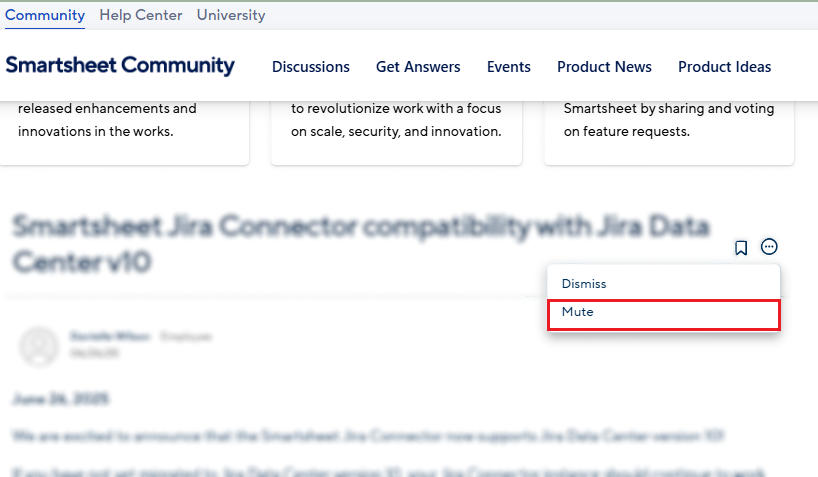This screenshot has height=477, width=818.
Task: Open the Events page
Action: 509,67
